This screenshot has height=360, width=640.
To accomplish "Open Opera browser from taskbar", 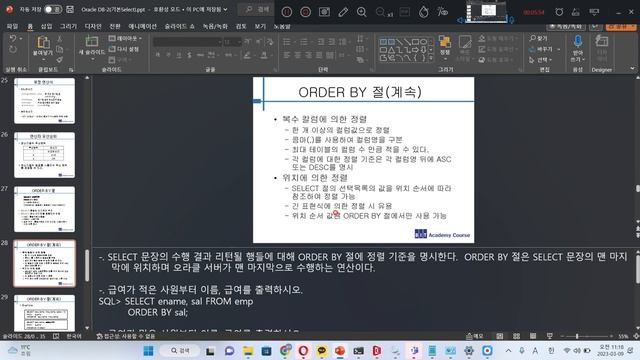I will coord(303,351).
